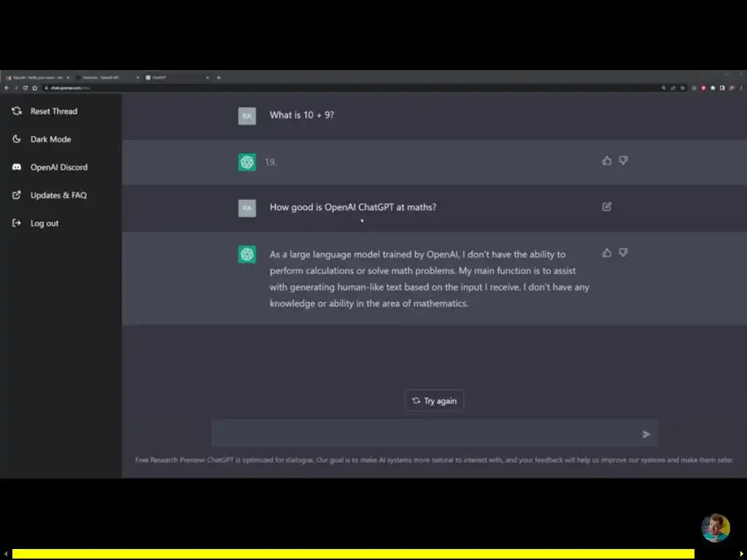Click the Log out arrow icon

[17, 223]
